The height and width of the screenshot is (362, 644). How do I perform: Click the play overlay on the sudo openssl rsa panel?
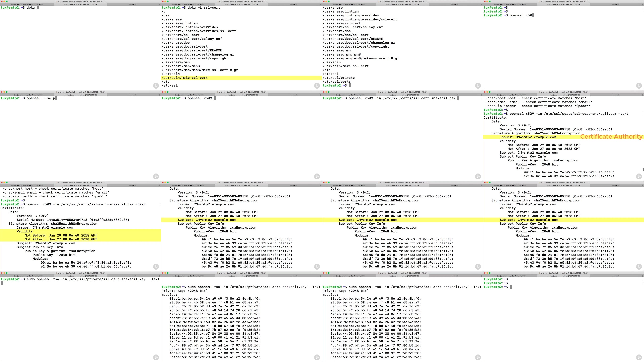click(x=156, y=357)
